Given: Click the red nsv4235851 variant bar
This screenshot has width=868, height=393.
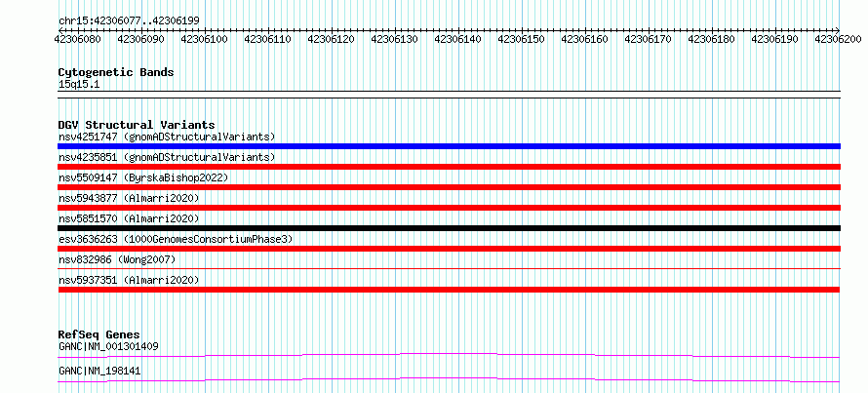Looking at the screenshot, I should (449, 167).
